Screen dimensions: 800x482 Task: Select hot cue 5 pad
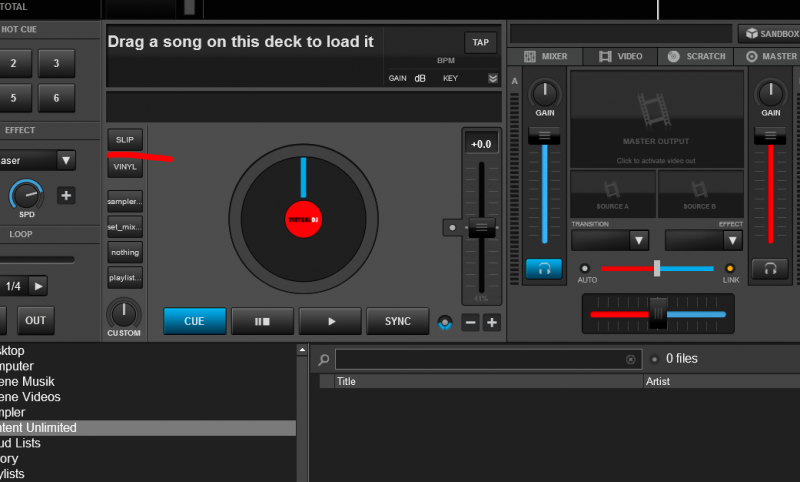point(14,98)
